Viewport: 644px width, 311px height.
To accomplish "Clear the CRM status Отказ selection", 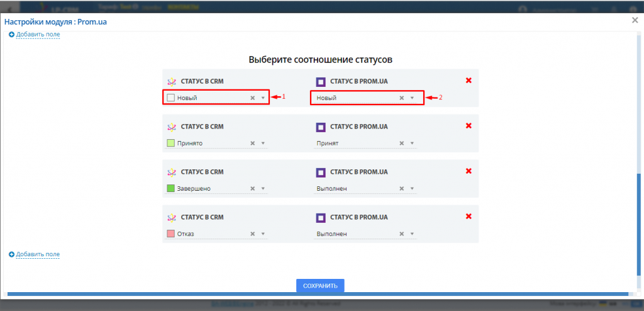I will click(253, 234).
